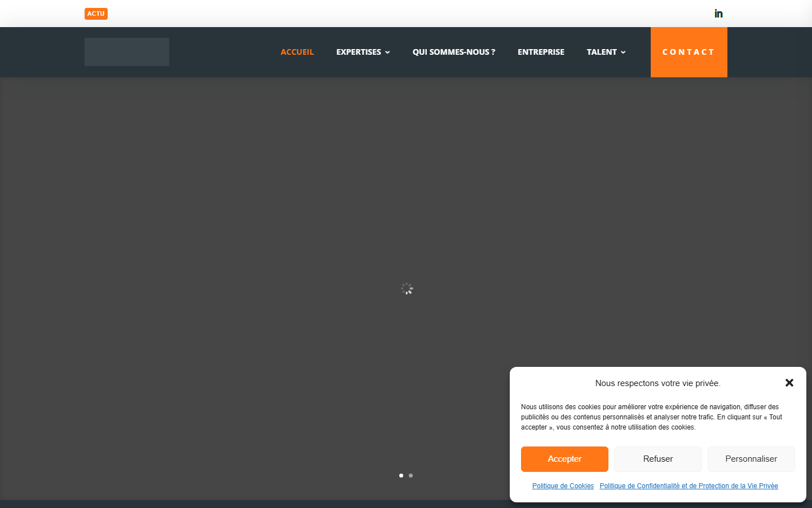Viewport: 812px width, 508px height.
Task: Open the Personnaliser cookie settings
Action: [x=751, y=459]
